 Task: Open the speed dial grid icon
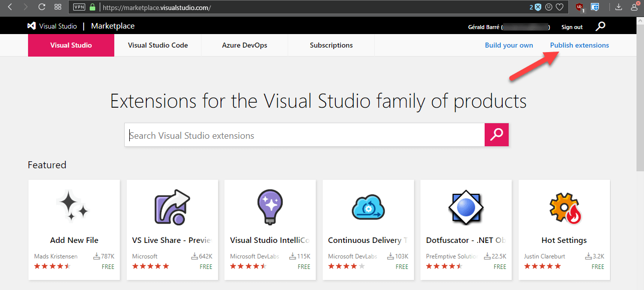(x=58, y=7)
